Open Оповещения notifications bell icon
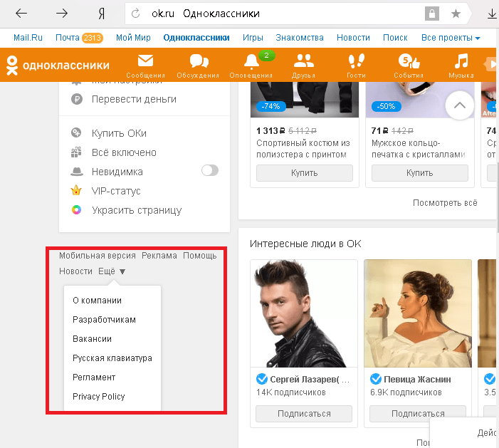This screenshot has width=499, height=448. (x=251, y=63)
